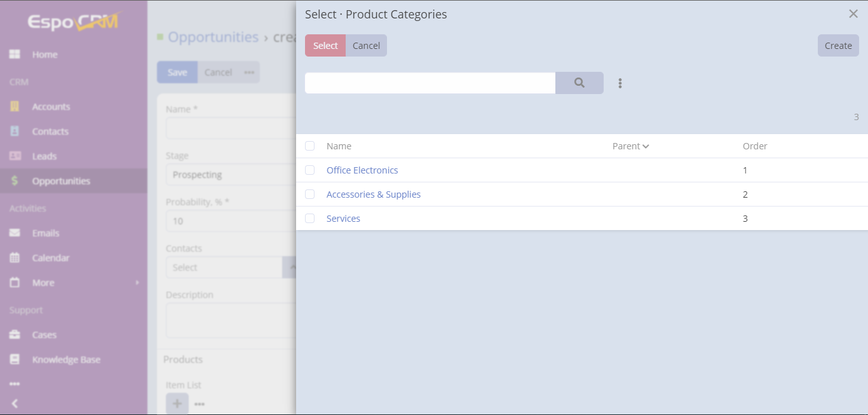Open the ellipsis menu next to Cancel
868x415 pixels.
point(249,72)
